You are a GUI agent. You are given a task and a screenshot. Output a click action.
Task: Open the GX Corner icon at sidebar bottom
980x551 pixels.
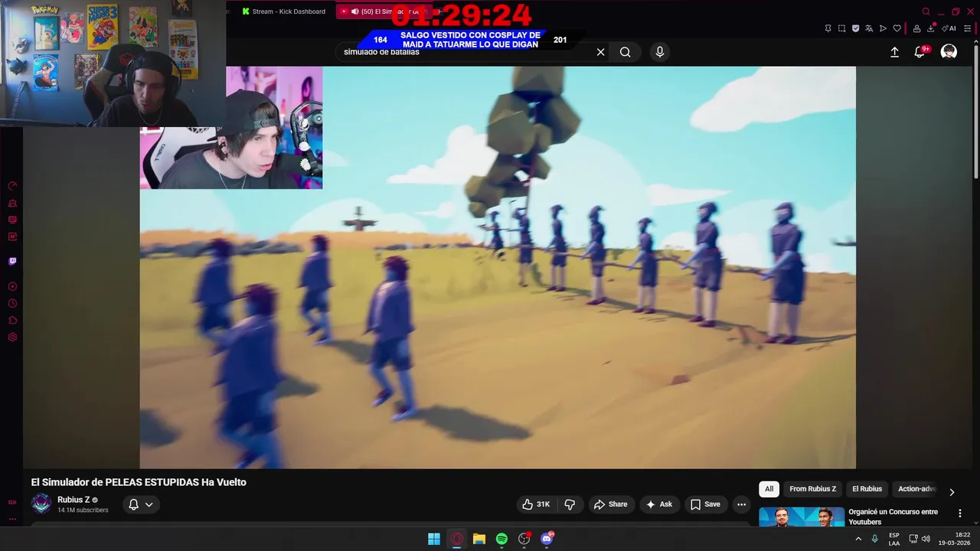pos(12,502)
